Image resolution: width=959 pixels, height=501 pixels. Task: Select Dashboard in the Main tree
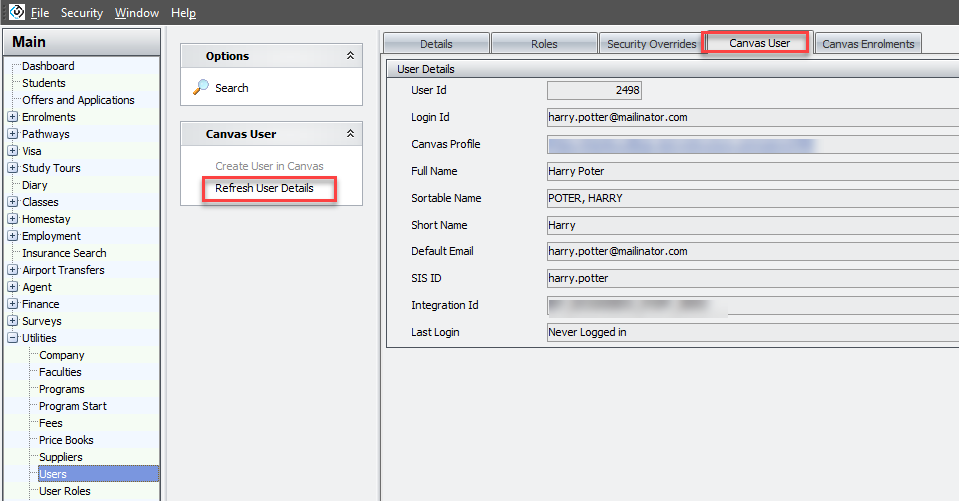[48, 66]
